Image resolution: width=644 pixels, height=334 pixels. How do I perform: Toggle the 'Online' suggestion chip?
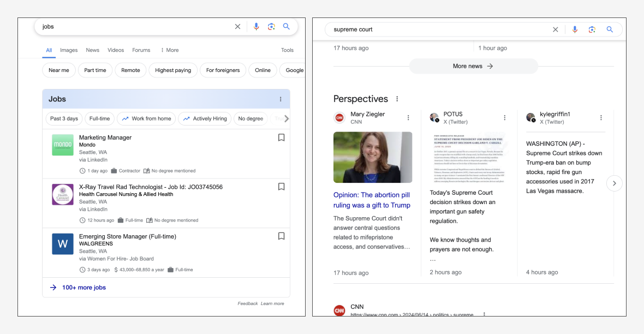click(263, 70)
